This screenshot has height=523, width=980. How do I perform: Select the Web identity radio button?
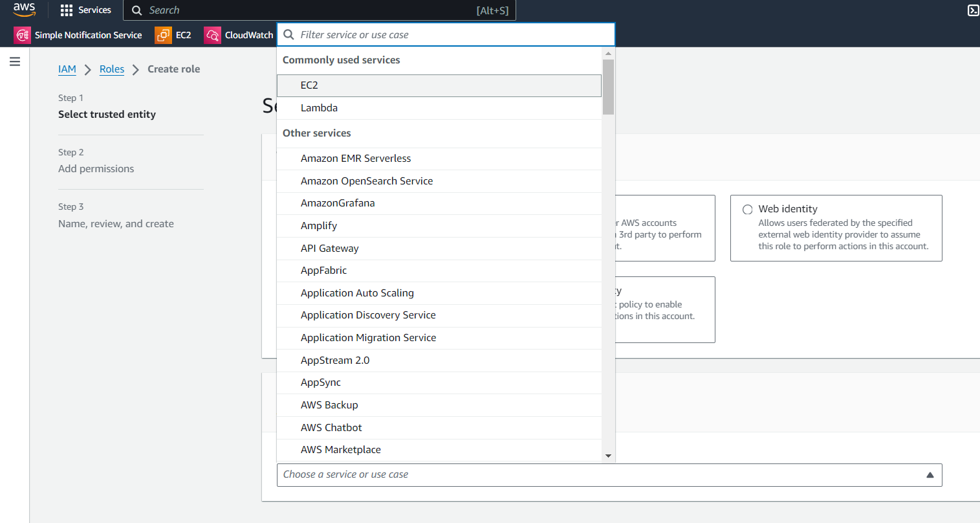[748, 210]
